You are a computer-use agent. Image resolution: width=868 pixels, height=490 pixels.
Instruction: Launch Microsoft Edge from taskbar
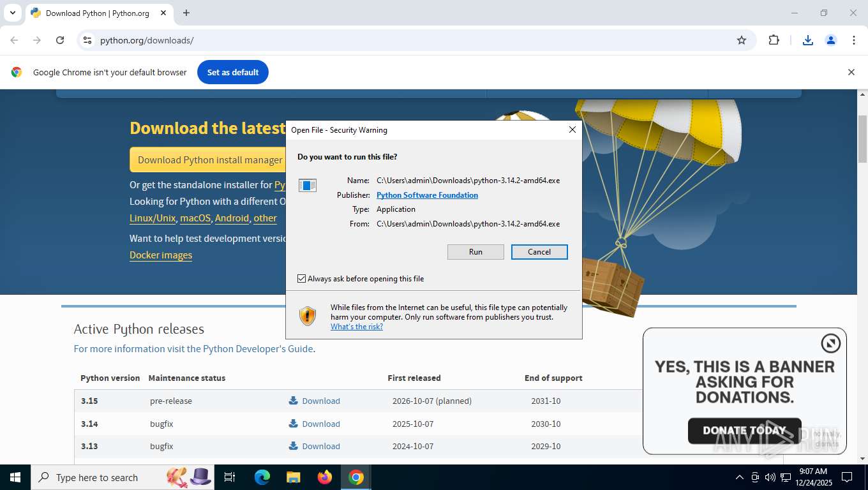click(x=262, y=477)
